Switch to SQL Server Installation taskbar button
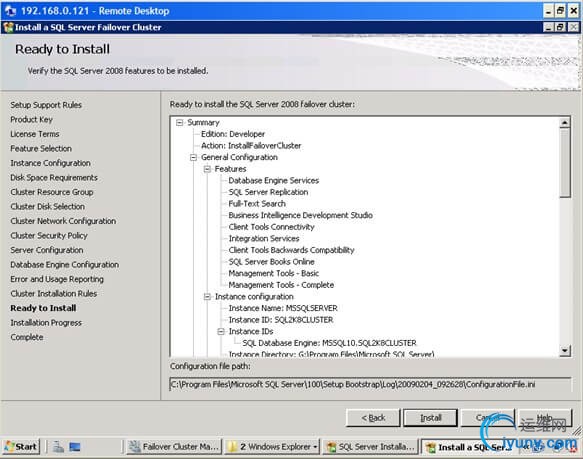 pos(370,446)
